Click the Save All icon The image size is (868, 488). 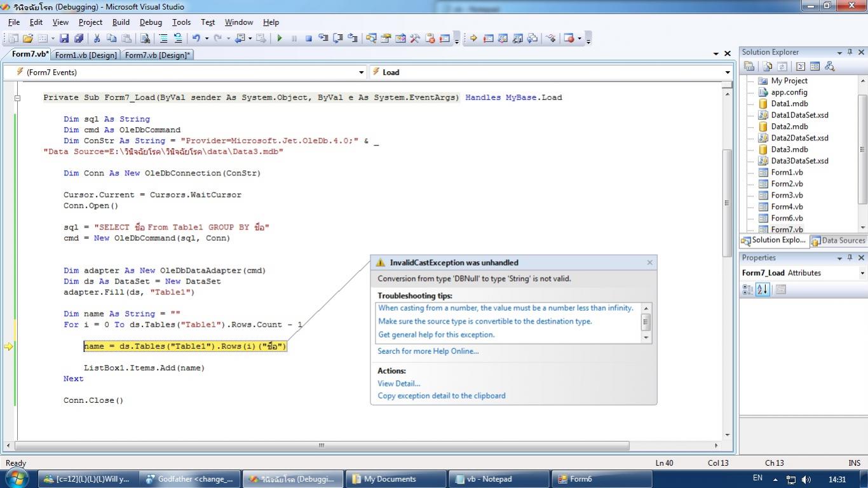(79, 38)
